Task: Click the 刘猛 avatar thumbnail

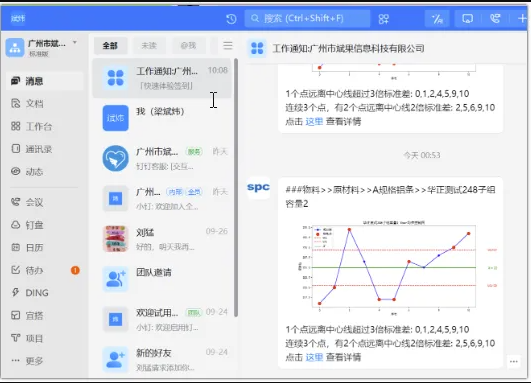Action: click(115, 239)
